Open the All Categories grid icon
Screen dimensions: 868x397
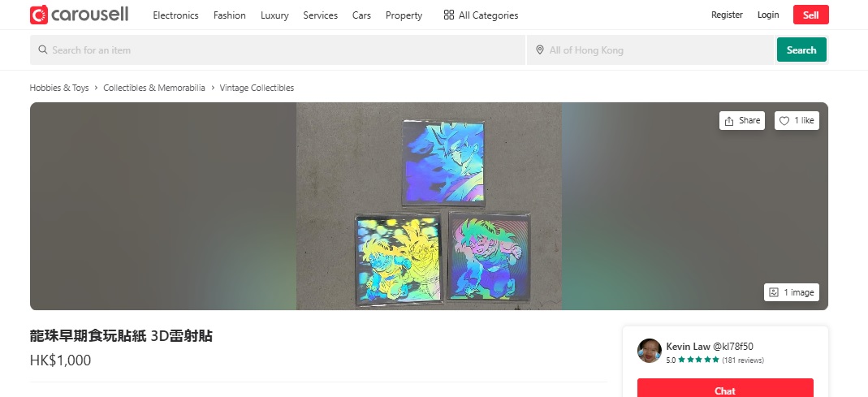(449, 15)
